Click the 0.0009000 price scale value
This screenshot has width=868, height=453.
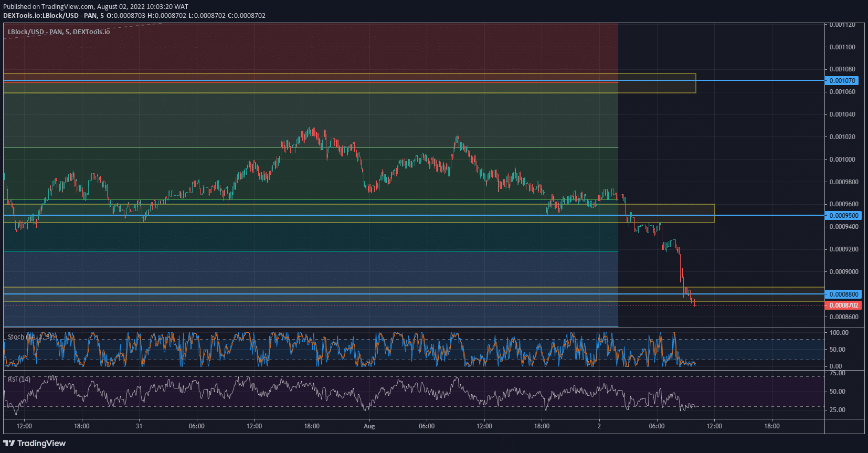pyautogui.click(x=844, y=271)
